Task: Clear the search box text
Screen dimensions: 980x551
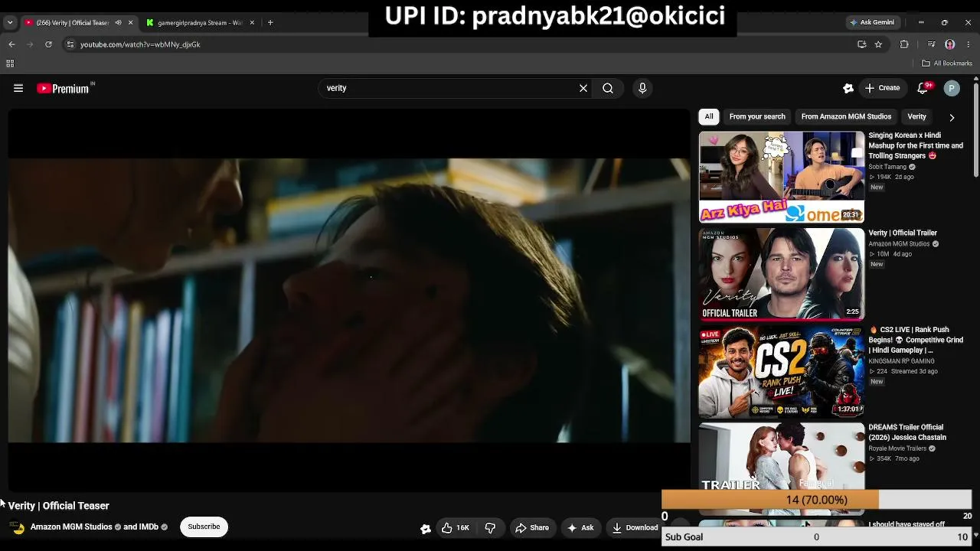Action: [583, 88]
